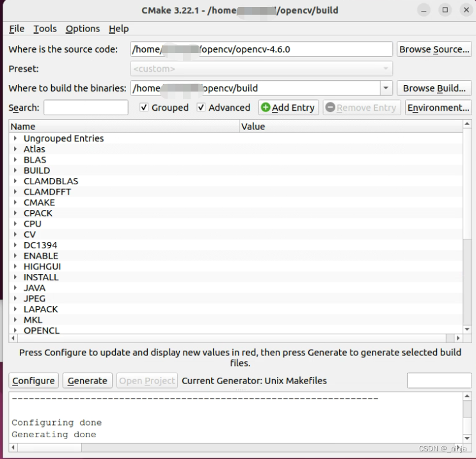Select the JAVA row text
Screen dimensions: 476x459
[35, 287]
